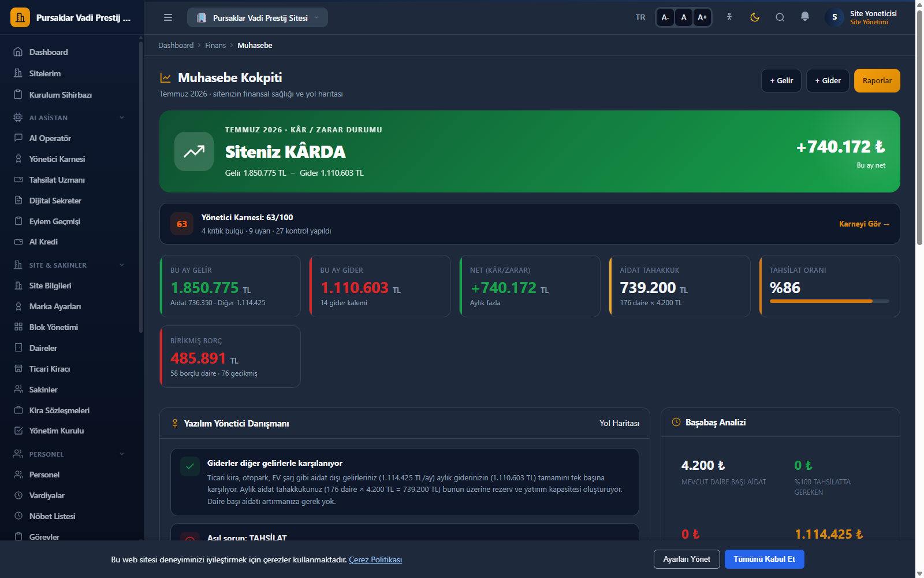This screenshot has width=924, height=578.
Task: Open Raporlar orange button
Action: (x=877, y=80)
